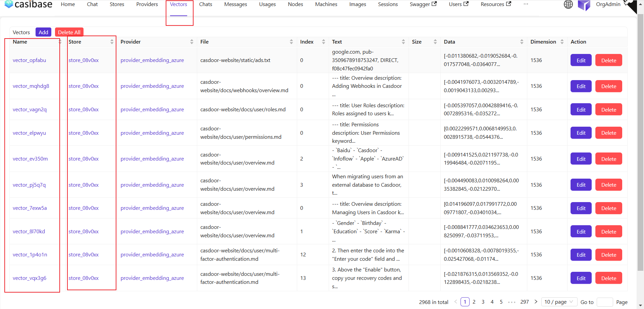Image resolution: width=644 pixels, height=309 pixels.
Task: Click the OrgAdmin avatar icon
Action: coord(584,5)
